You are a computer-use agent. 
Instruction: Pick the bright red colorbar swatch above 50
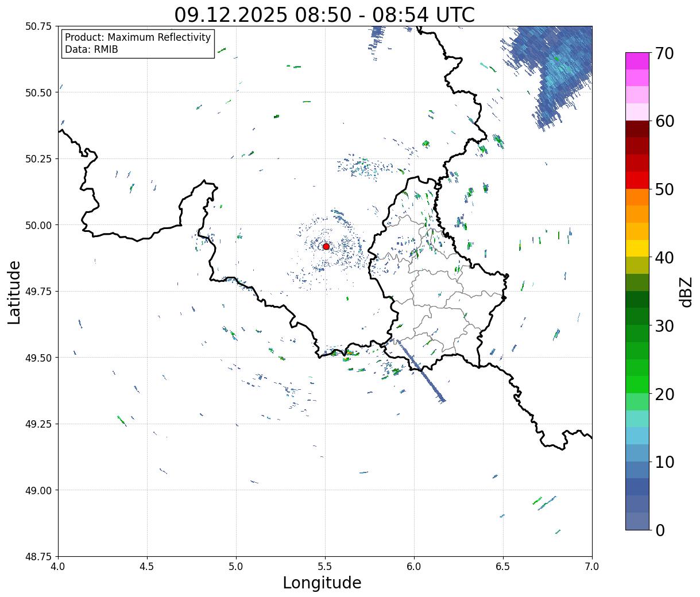pos(637,180)
